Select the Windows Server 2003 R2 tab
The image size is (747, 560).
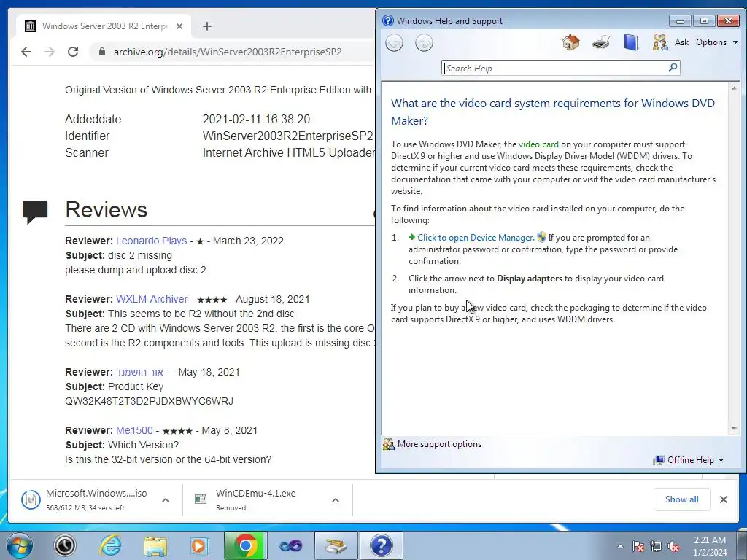click(x=104, y=26)
